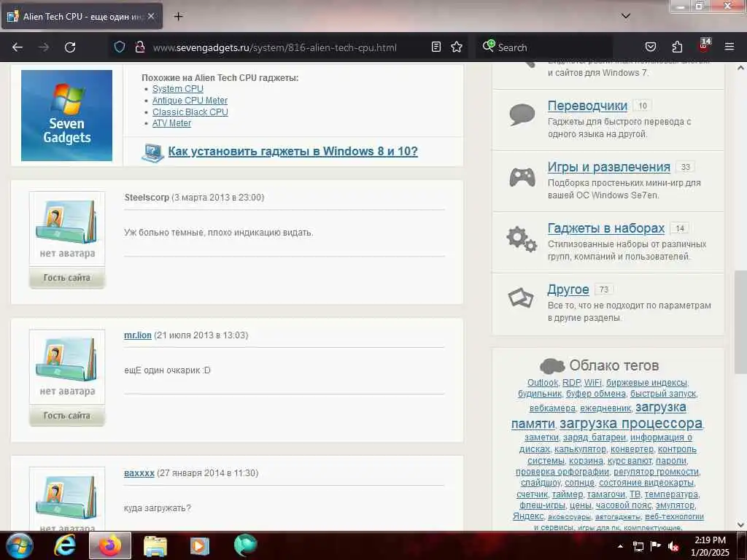Open the tracking protection shield icon
Image resolution: width=747 pixels, height=560 pixels.
tap(120, 47)
